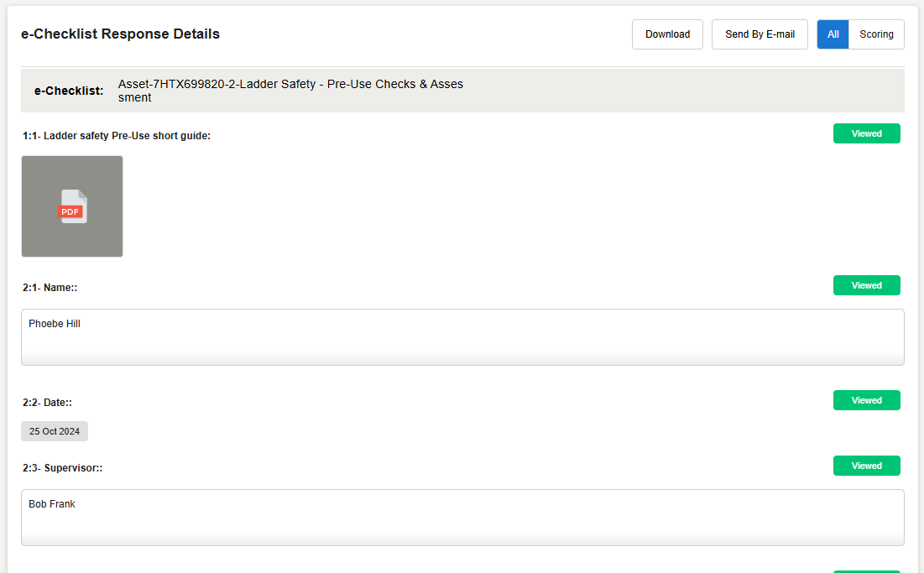Image resolution: width=924 pixels, height=573 pixels.
Task: Select the Viewed badge next to Date
Action: (866, 400)
